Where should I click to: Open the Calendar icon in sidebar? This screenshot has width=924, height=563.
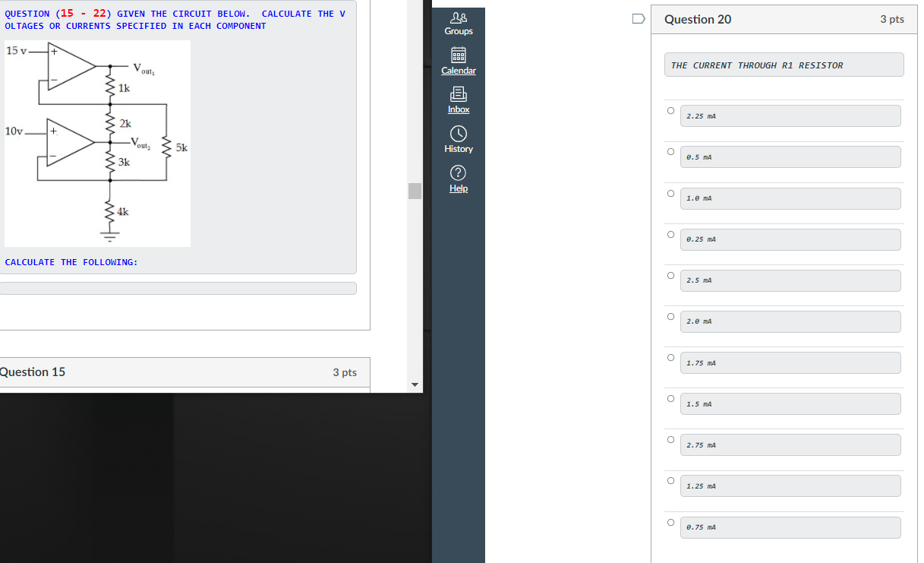459,55
